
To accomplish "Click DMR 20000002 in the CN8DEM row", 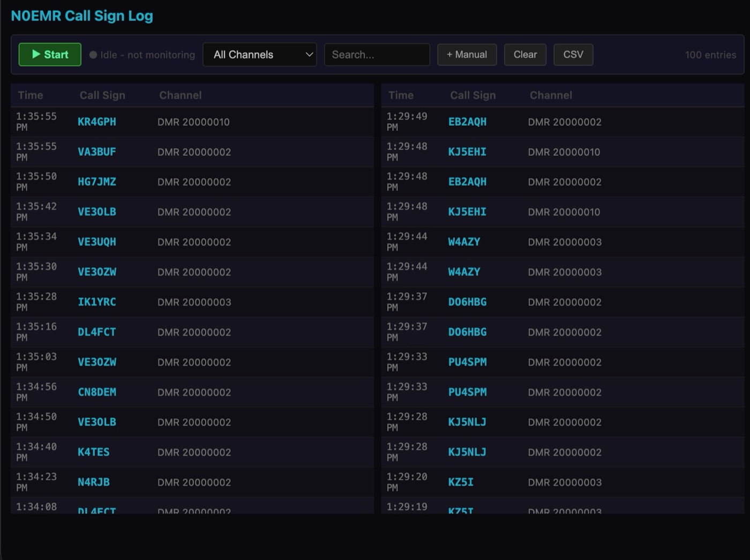I will 194,392.
